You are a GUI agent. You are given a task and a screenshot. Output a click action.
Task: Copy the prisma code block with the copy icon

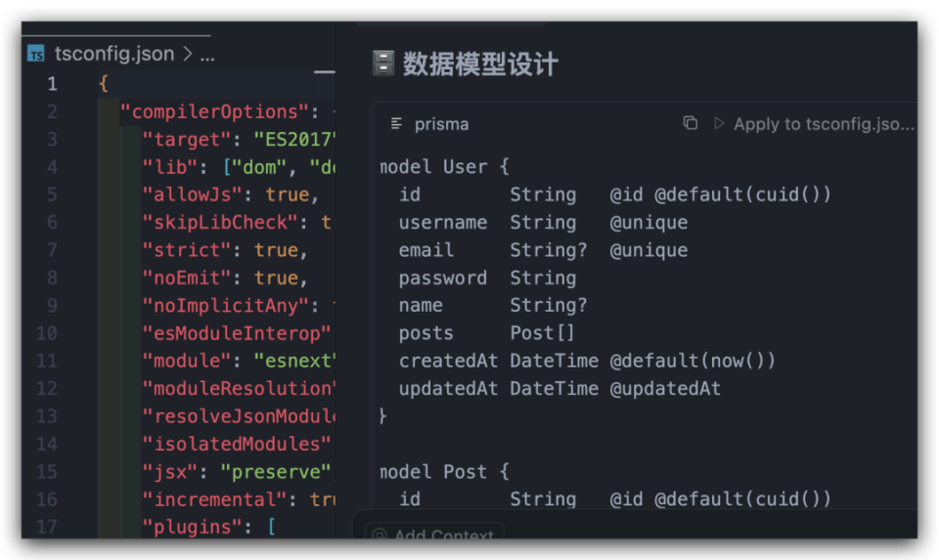pyautogui.click(x=690, y=123)
